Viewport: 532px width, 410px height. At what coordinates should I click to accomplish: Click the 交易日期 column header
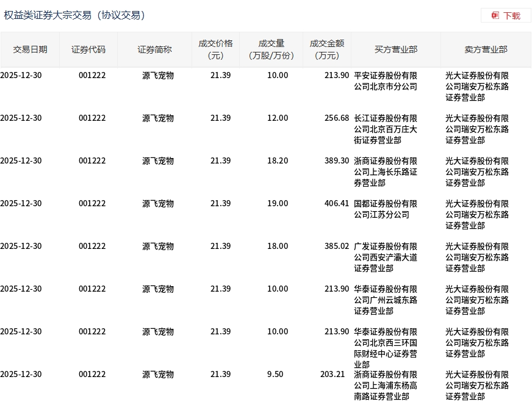tap(30, 49)
